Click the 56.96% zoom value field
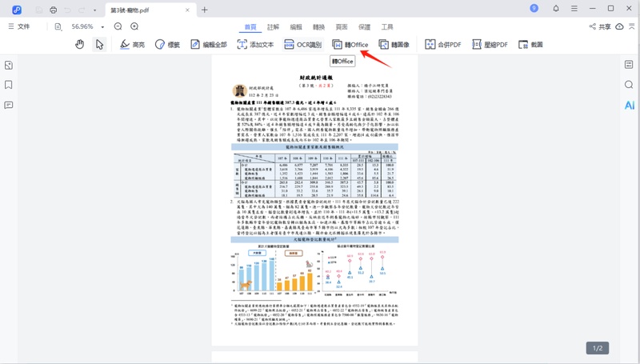Image resolution: width=640 pixels, height=364 pixels. point(82,26)
